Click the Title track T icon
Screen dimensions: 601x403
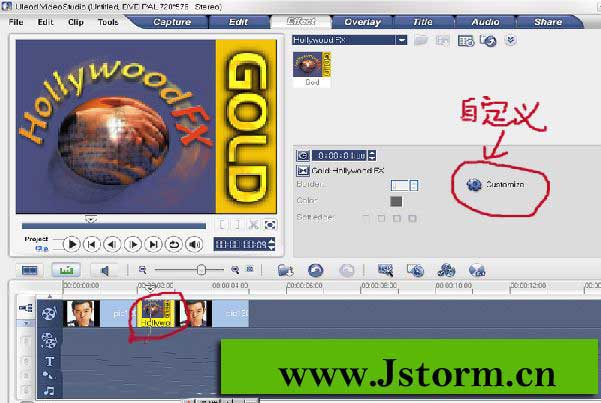pyautogui.click(x=49, y=361)
